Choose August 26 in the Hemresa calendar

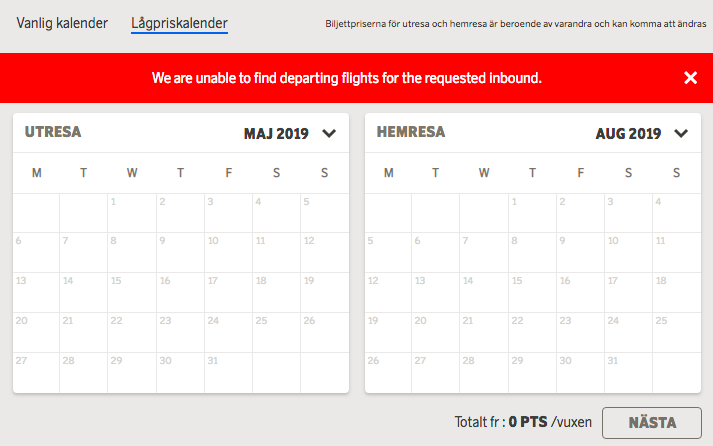tap(387, 372)
